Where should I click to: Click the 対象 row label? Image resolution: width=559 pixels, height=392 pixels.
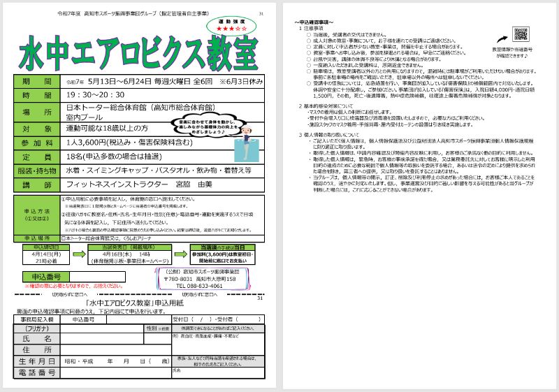click(37, 129)
